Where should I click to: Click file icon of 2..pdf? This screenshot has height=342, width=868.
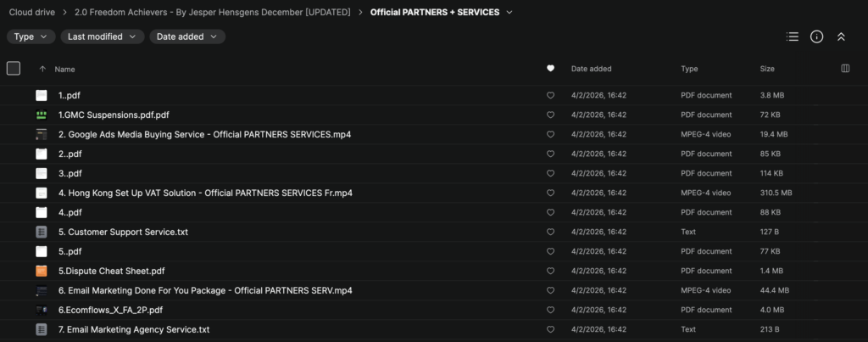[x=42, y=154]
